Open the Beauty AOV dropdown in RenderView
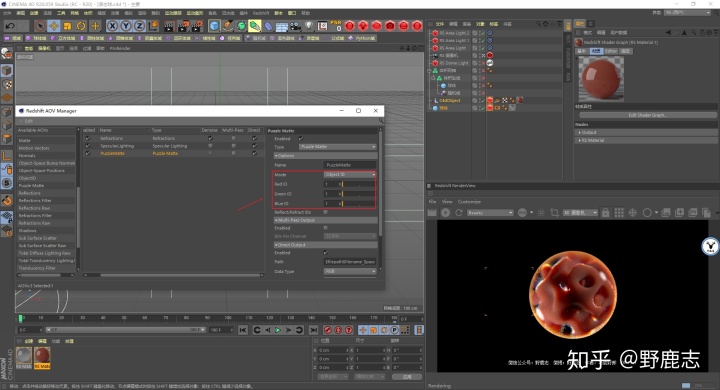720x390 pixels. pyautogui.click(x=490, y=213)
